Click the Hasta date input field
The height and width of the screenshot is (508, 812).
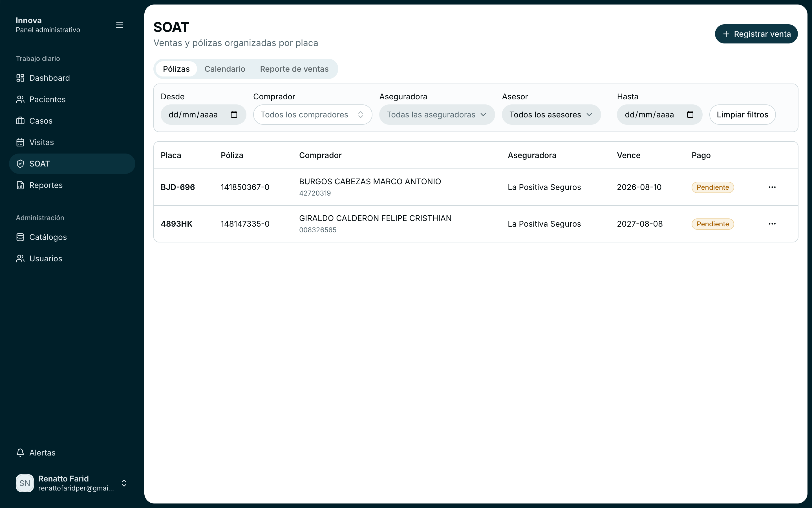659,115
